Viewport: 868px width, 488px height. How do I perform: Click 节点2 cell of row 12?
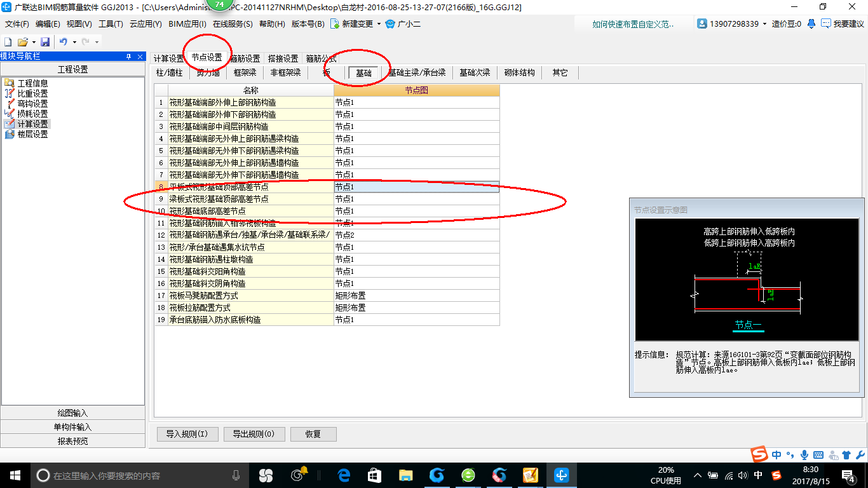[x=416, y=235]
